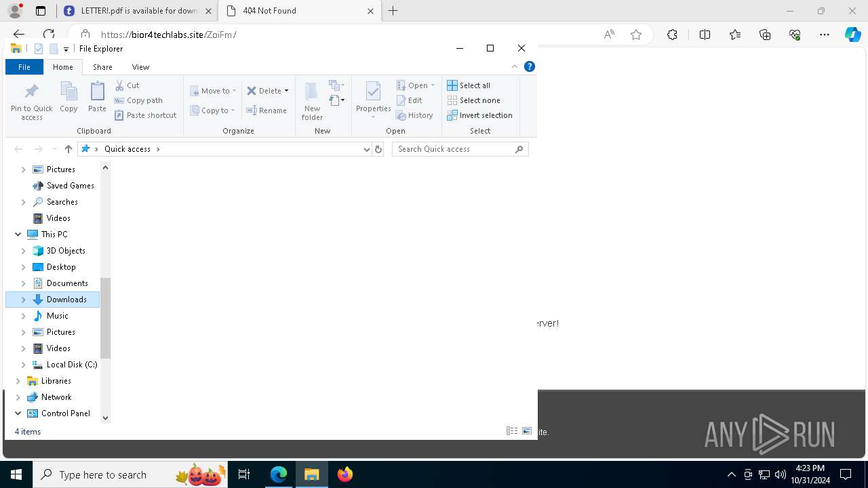Select Network in navigation pane
Screen dimensions: 868x488
pos(49,397)
